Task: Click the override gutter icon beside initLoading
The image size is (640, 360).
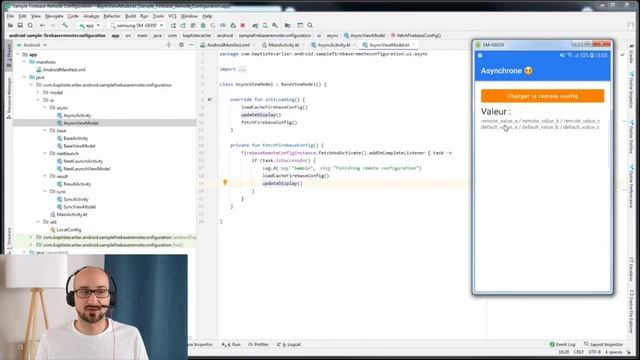Action: 210,99
